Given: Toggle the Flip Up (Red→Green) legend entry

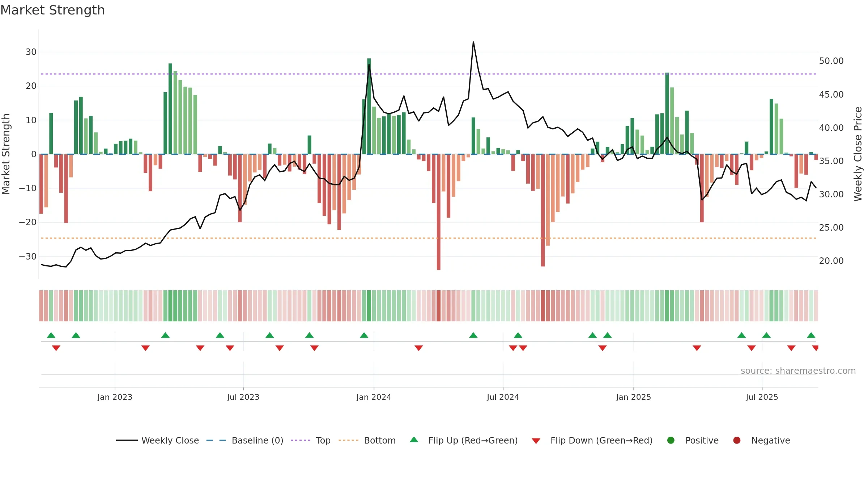Looking at the screenshot, I should click(x=464, y=440).
